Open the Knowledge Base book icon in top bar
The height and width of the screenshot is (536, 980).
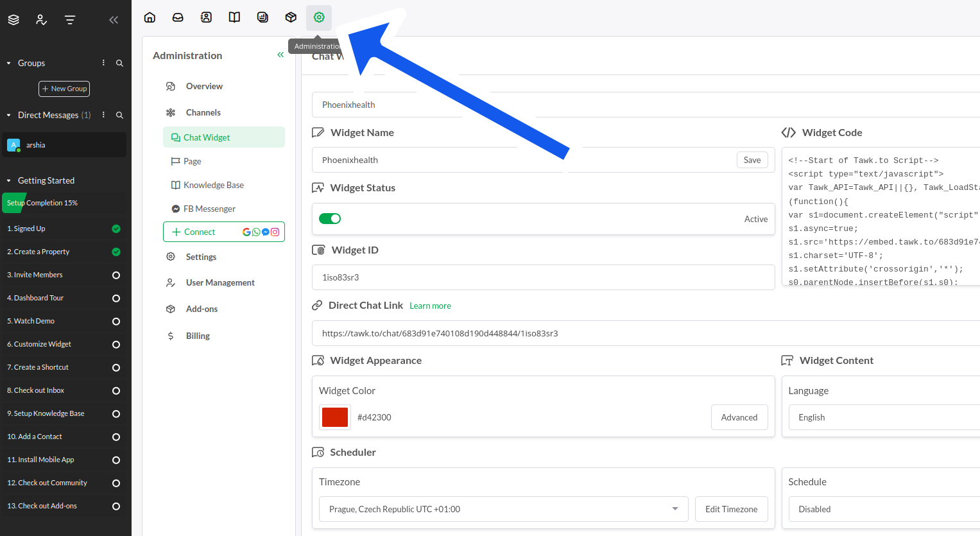point(234,17)
